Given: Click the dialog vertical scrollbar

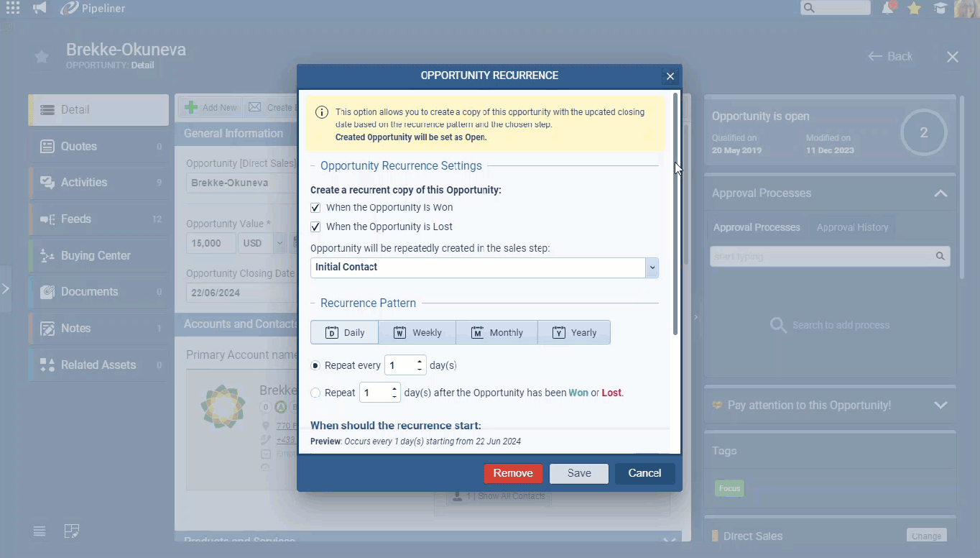Looking at the screenshot, I should pos(675,216).
